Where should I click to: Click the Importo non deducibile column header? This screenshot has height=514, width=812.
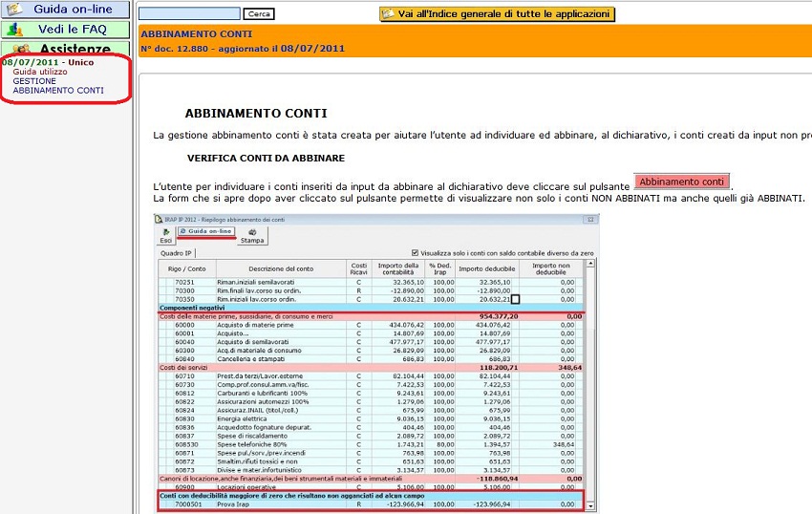coord(551,268)
